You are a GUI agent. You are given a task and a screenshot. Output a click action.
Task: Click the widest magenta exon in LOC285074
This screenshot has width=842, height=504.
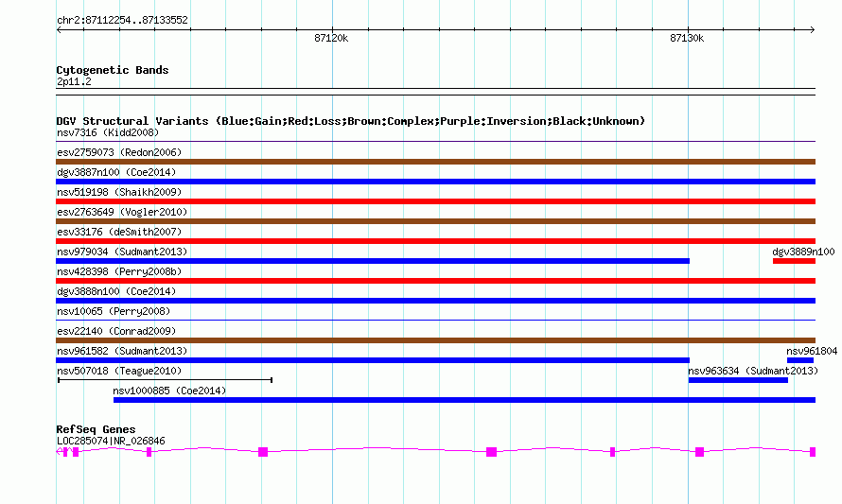click(491, 452)
